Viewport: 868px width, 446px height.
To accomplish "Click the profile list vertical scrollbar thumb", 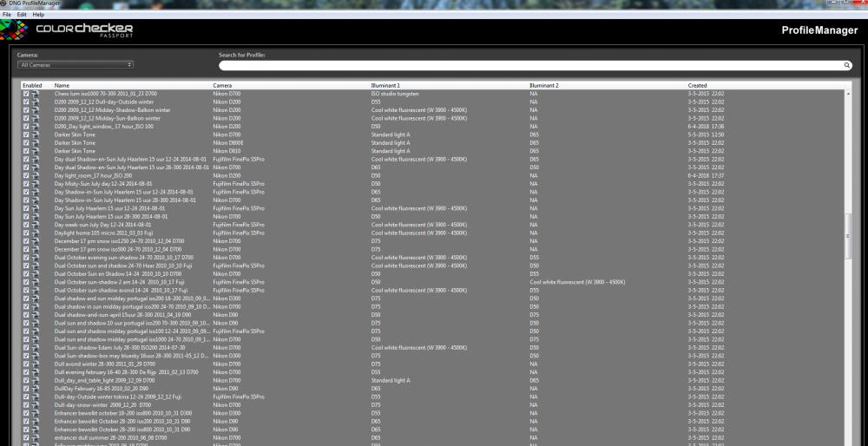I will point(848,236).
